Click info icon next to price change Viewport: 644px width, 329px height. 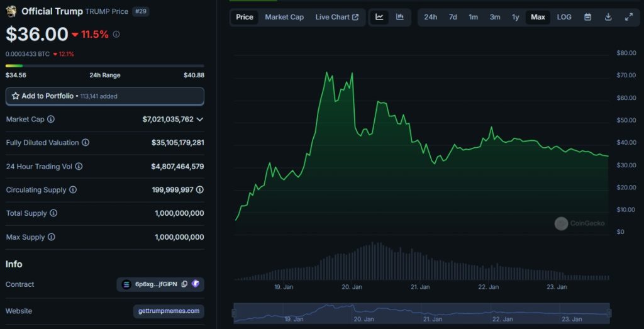(116, 35)
